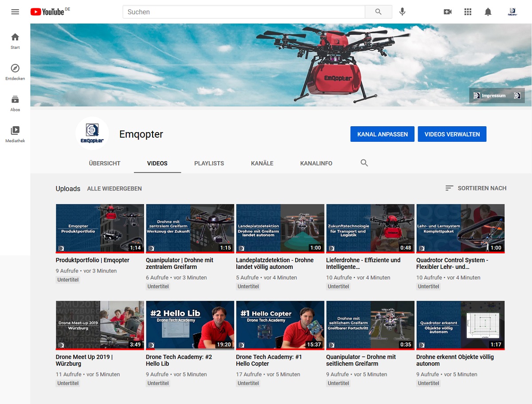Image resolution: width=532 pixels, height=404 pixels.
Task: Click the search magnifier button
Action: pyautogui.click(x=378, y=12)
